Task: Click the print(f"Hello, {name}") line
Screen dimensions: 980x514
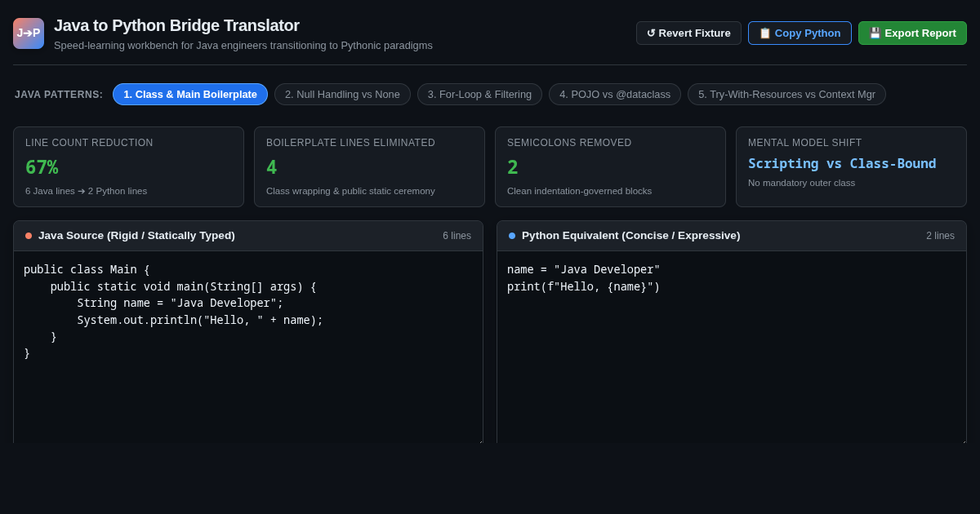Action: pos(583,286)
